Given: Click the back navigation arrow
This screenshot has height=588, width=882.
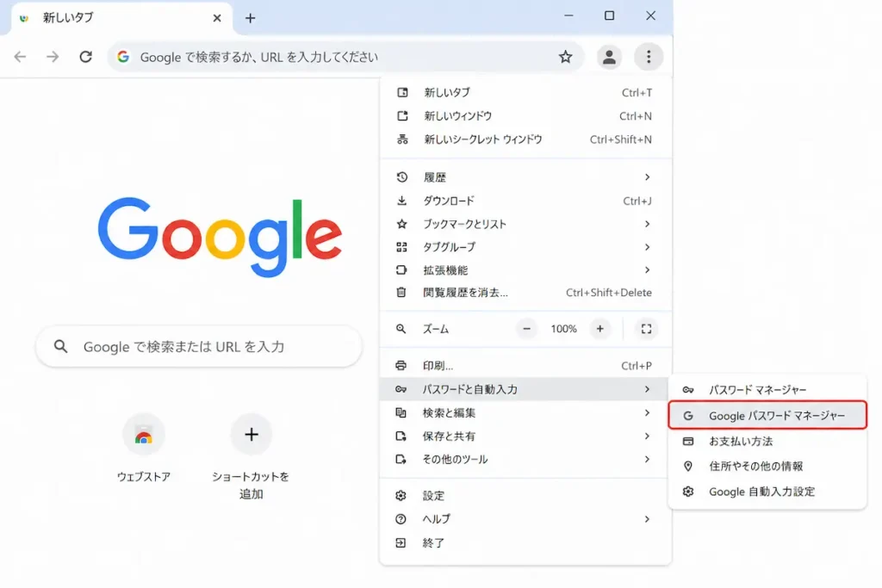Looking at the screenshot, I should pos(21,57).
